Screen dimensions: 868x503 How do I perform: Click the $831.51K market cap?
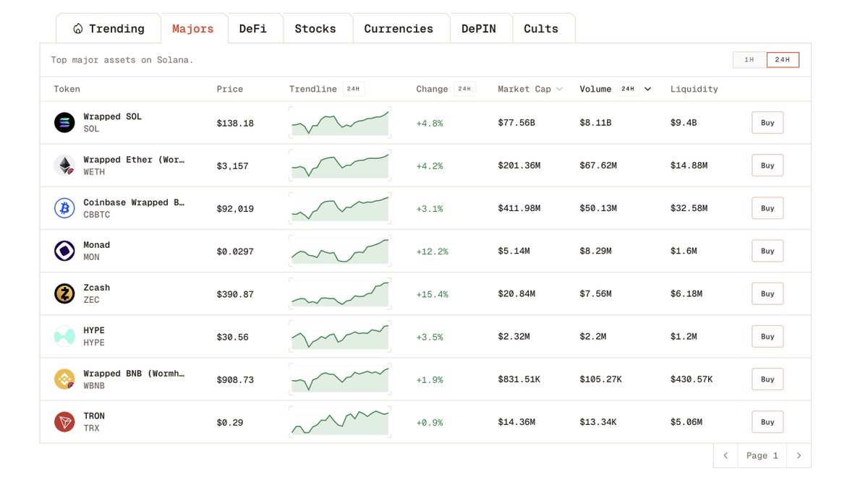pos(519,379)
